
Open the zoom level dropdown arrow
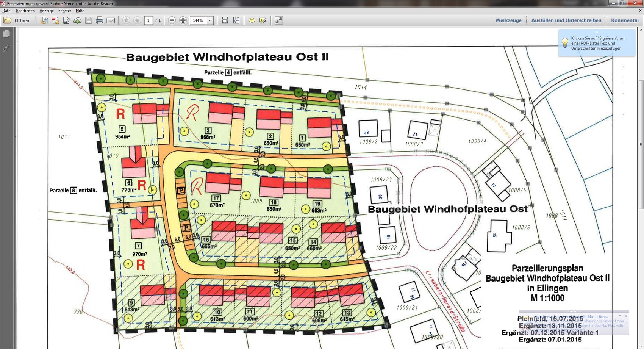[210, 20]
